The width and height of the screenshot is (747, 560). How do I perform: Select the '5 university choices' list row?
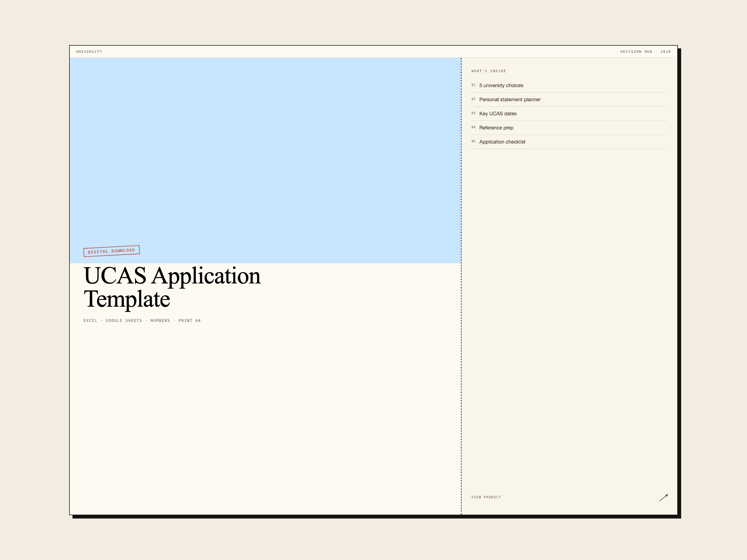pos(569,85)
